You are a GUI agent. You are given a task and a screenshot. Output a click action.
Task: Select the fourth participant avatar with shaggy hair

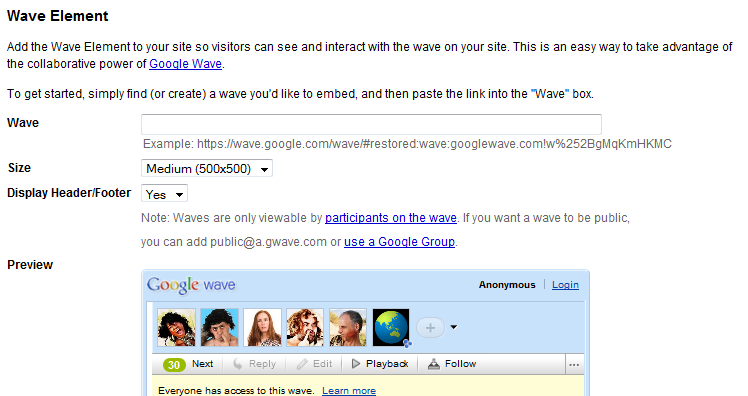(x=305, y=327)
